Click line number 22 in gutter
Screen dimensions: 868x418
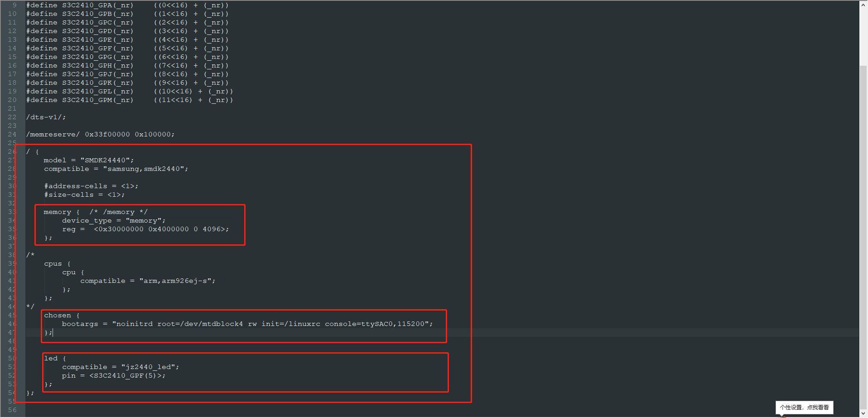pyautogui.click(x=12, y=117)
